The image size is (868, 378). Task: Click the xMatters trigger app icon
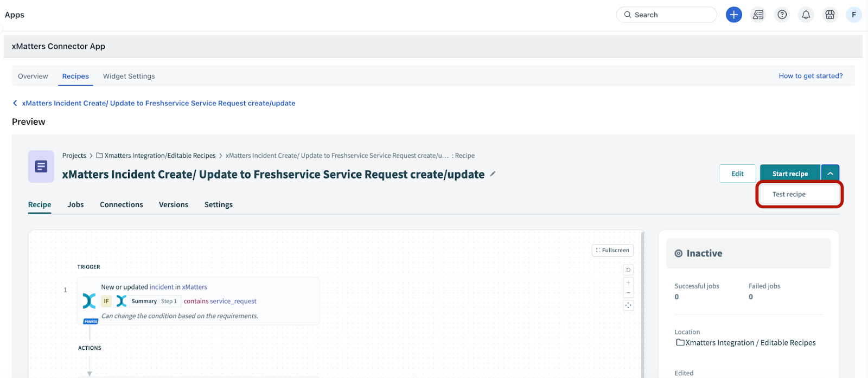[89, 301]
